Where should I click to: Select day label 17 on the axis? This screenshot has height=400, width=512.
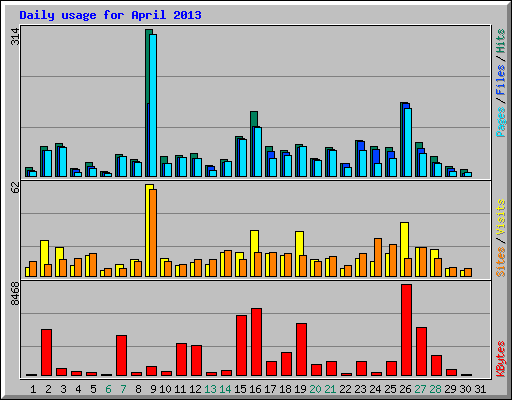tap(270, 389)
